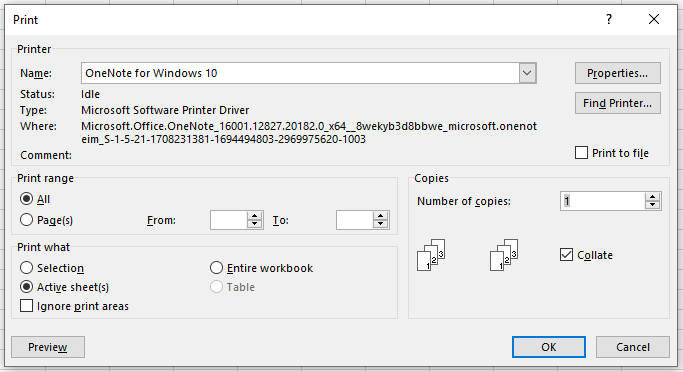
Task: Select the Selection radio button
Action: tap(27, 267)
